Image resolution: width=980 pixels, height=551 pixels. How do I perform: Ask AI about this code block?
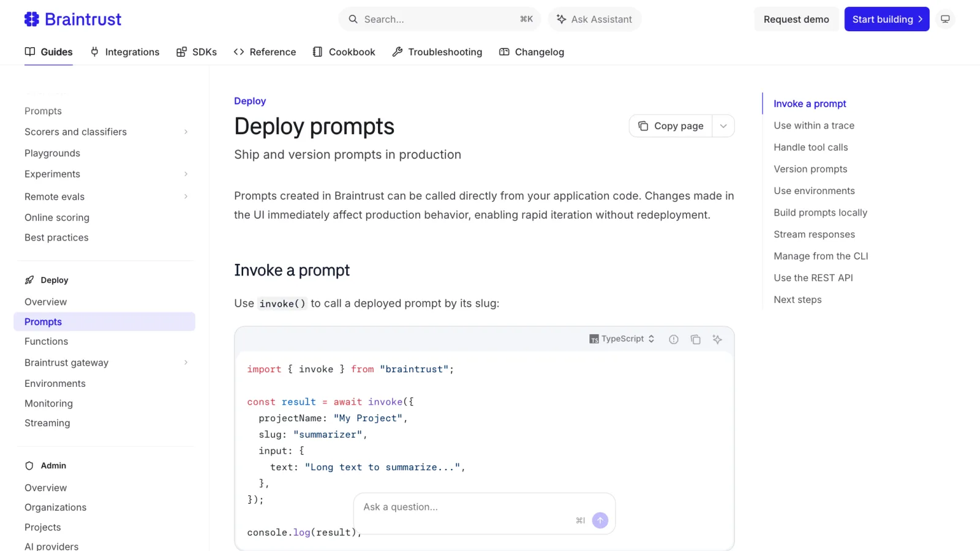pyautogui.click(x=717, y=339)
